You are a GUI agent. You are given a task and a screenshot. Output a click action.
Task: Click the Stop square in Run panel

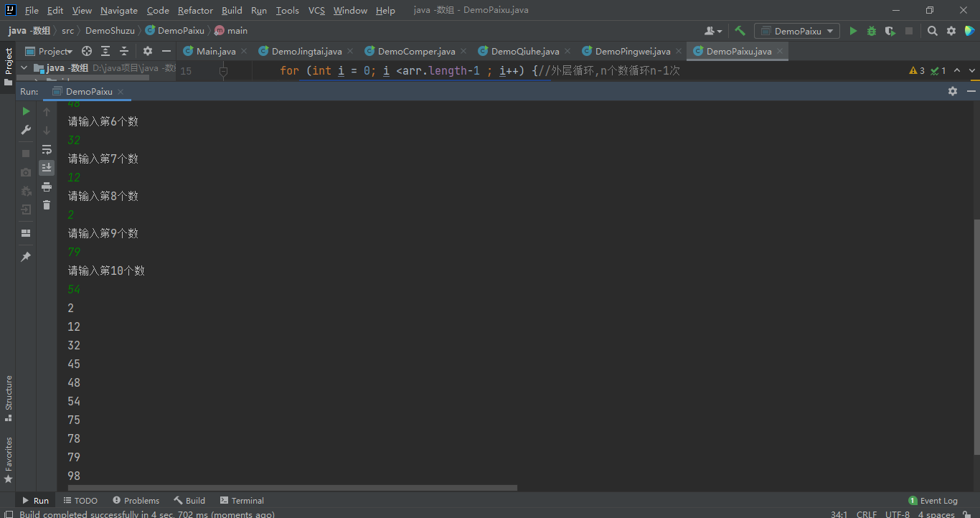[x=26, y=154]
